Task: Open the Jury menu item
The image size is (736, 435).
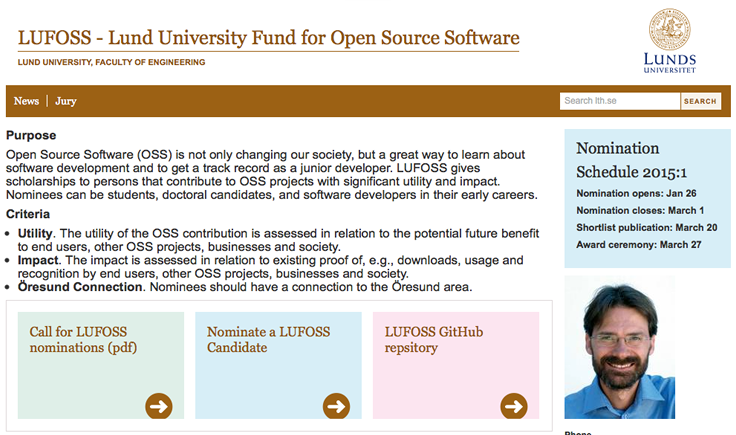Action: [66, 101]
